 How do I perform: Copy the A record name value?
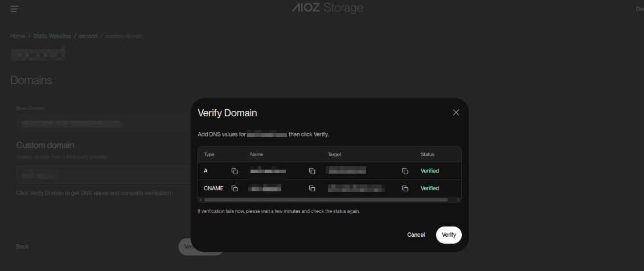(312, 171)
